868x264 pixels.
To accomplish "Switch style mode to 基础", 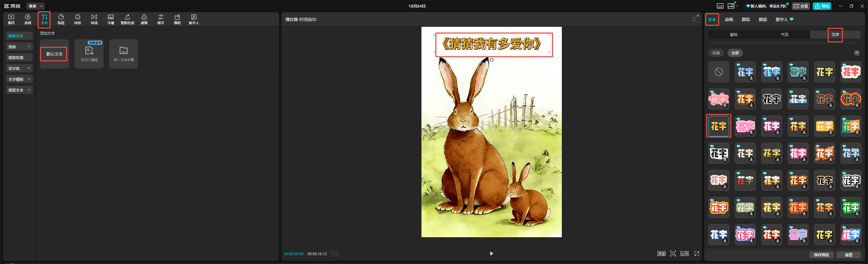I will coord(734,35).
